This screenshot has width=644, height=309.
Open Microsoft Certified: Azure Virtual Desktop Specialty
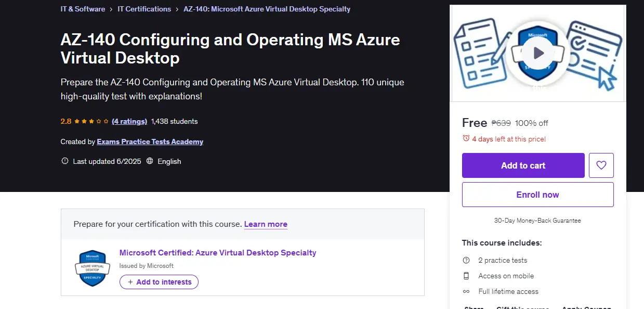[218, 253]
